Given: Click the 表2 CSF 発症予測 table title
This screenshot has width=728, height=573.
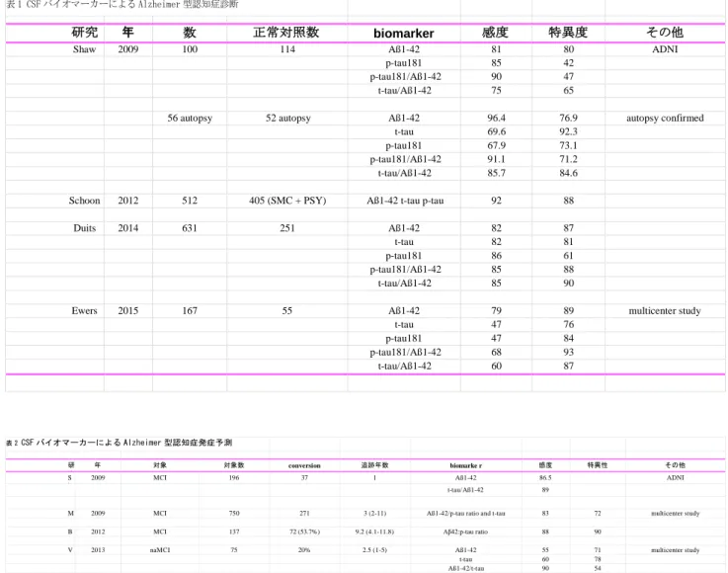Looking at the screenshot, I should [119, 443].
